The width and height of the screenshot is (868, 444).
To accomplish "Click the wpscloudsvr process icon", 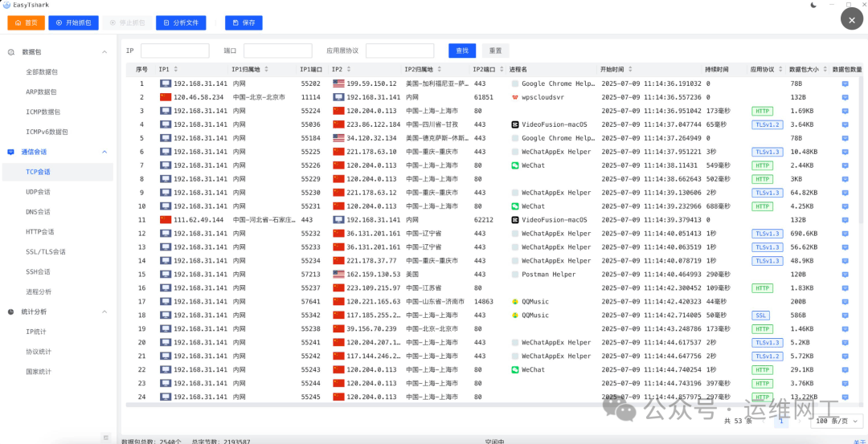I will coord(515,97).
